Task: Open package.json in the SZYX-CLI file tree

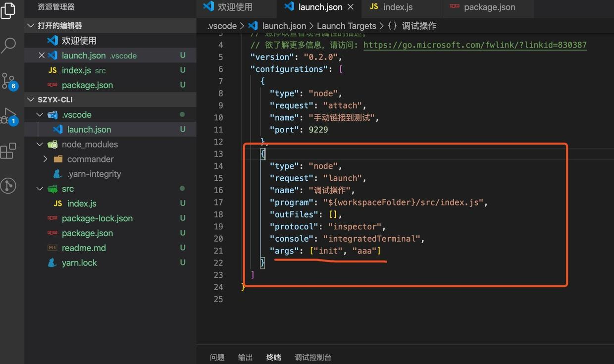Action: tap(110, 233)
